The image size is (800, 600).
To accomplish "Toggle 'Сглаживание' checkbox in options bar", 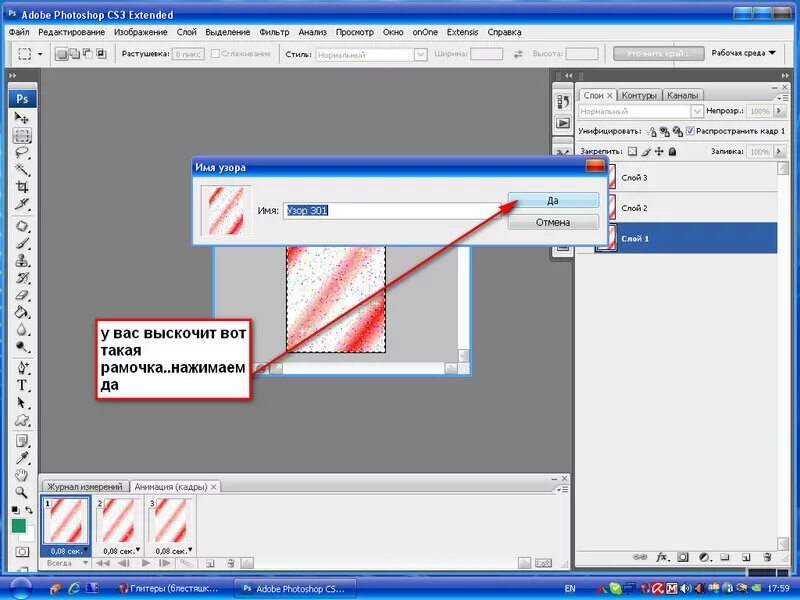I will point(215,54).
